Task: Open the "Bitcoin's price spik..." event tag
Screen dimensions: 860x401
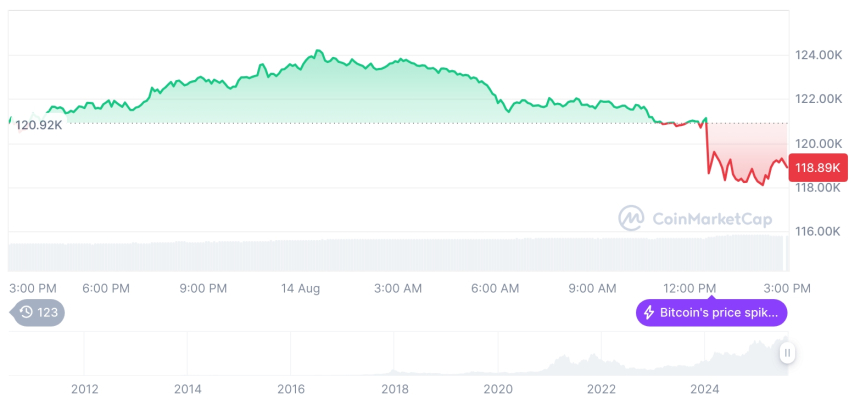Action: click(712, 313)
